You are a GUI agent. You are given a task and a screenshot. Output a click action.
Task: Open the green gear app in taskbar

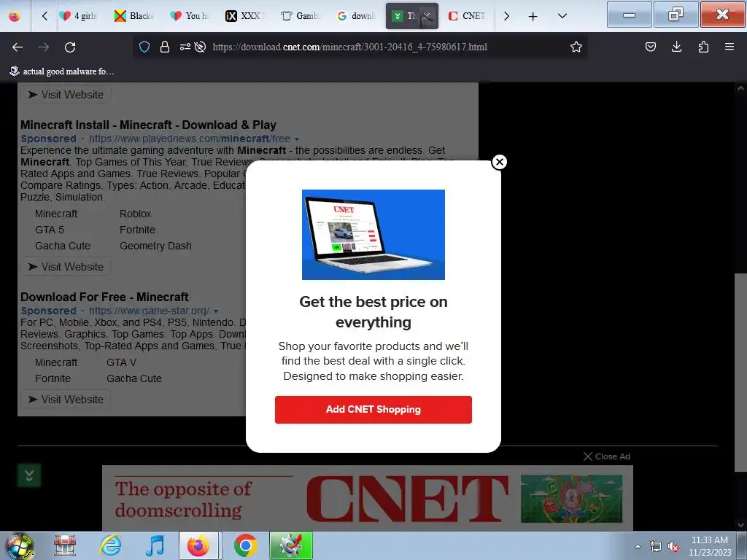290,545
